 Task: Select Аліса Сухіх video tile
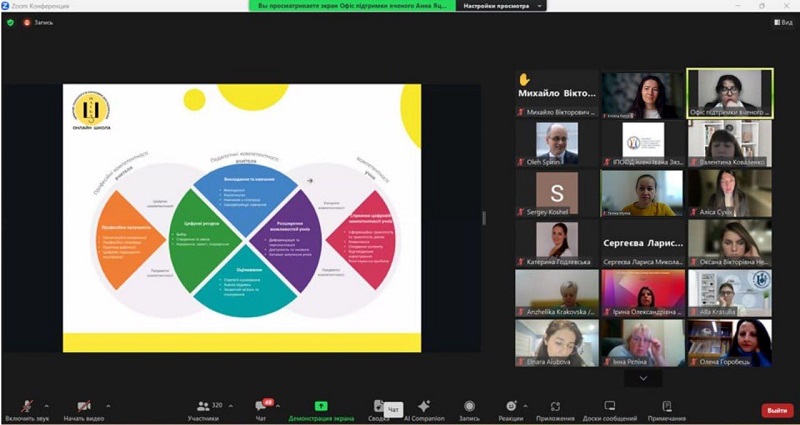tap(730, 193)
